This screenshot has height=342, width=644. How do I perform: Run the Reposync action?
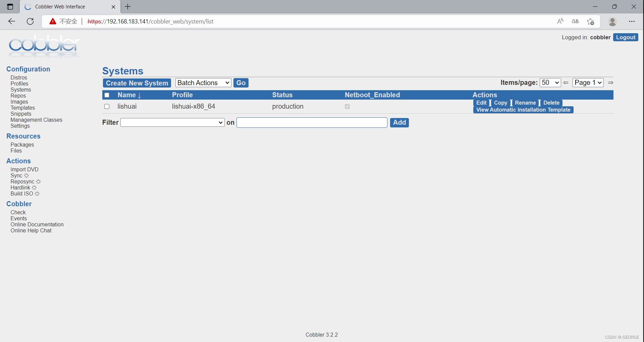[25, 181]
